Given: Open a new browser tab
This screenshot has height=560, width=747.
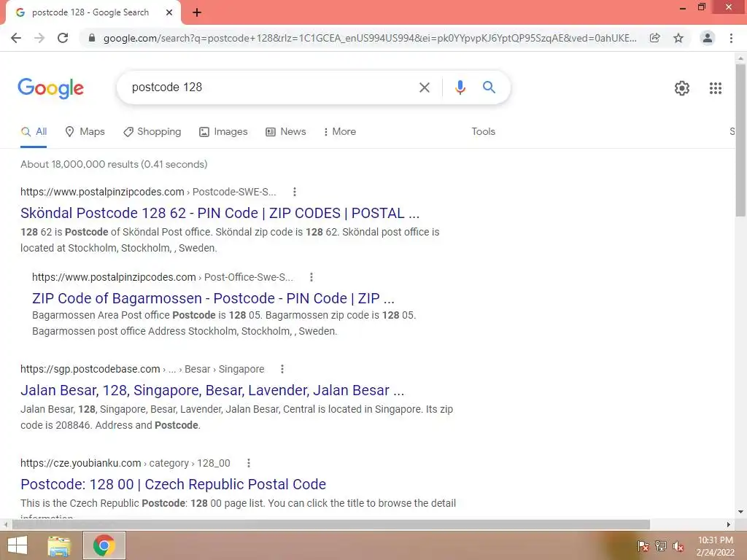Looking at the screenshot, I should pos(197,12).
